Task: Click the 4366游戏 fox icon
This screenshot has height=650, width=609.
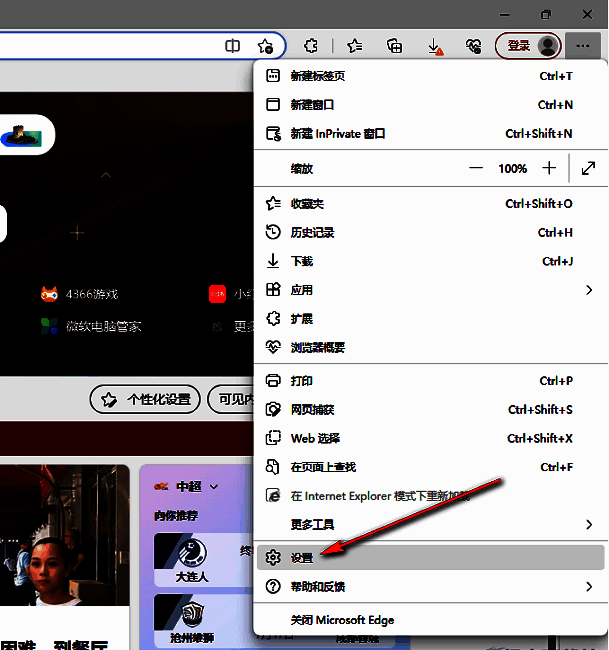Action: point(49,294)
